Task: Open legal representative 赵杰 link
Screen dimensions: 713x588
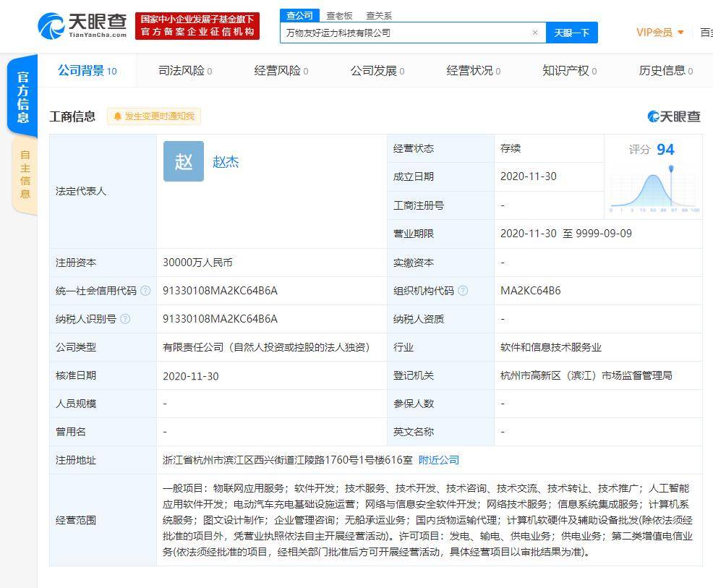Action: [x=226, y=162]
